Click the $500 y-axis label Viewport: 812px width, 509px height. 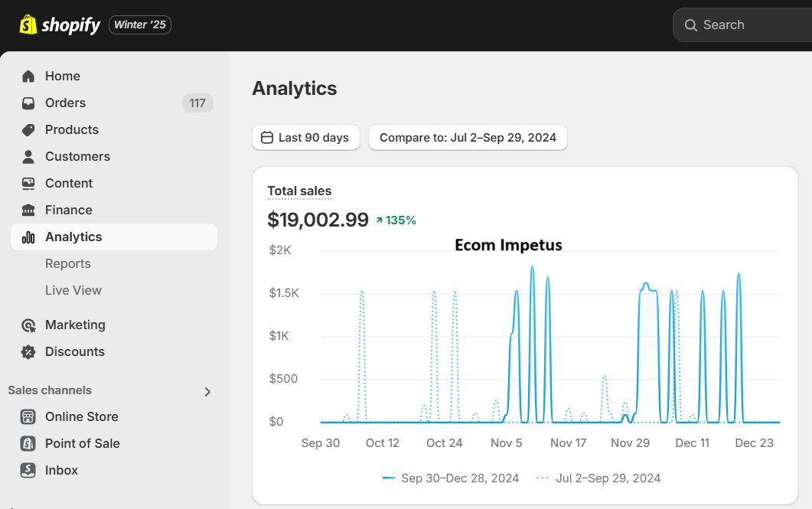coord(283,379)
